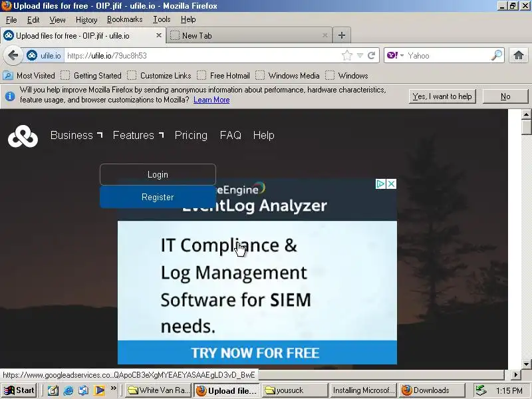Select the Upload files for free tab
The image size is (532, 399).
(83, 35)
